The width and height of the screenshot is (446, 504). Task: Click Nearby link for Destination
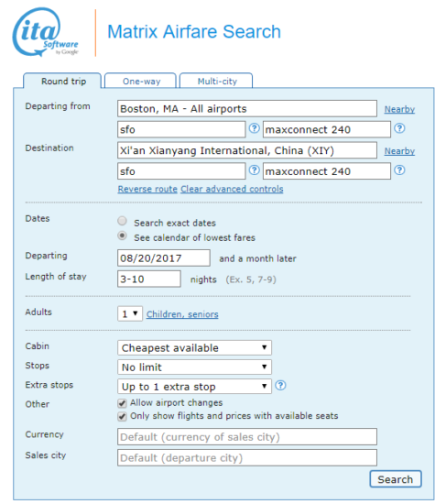click(x=399, y=151)
